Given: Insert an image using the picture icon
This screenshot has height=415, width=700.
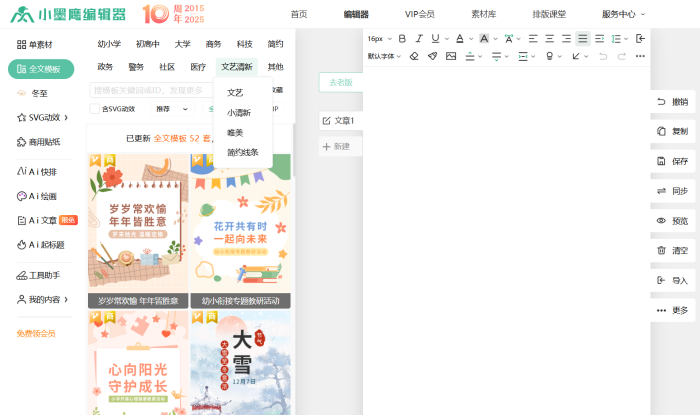Looking at the screenshot, I should (451, 56).
